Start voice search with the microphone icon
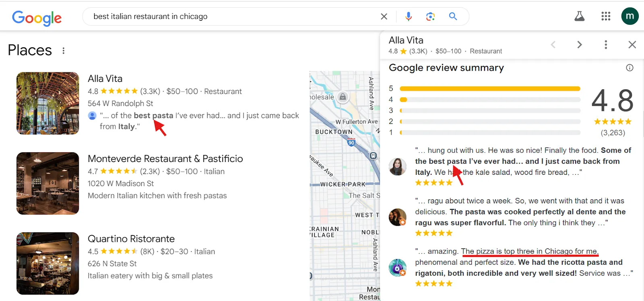Screen dimensions: 644x301 coord(409,16)
